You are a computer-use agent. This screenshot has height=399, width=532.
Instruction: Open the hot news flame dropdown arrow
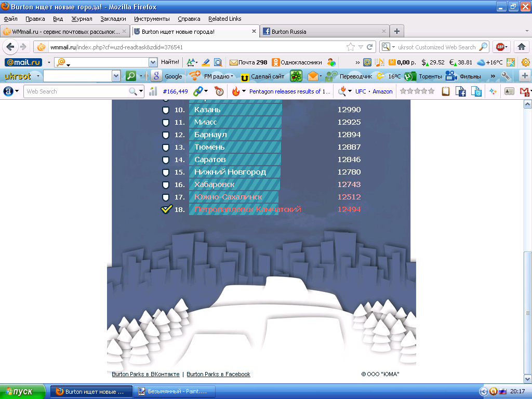(x=244, y=91)
